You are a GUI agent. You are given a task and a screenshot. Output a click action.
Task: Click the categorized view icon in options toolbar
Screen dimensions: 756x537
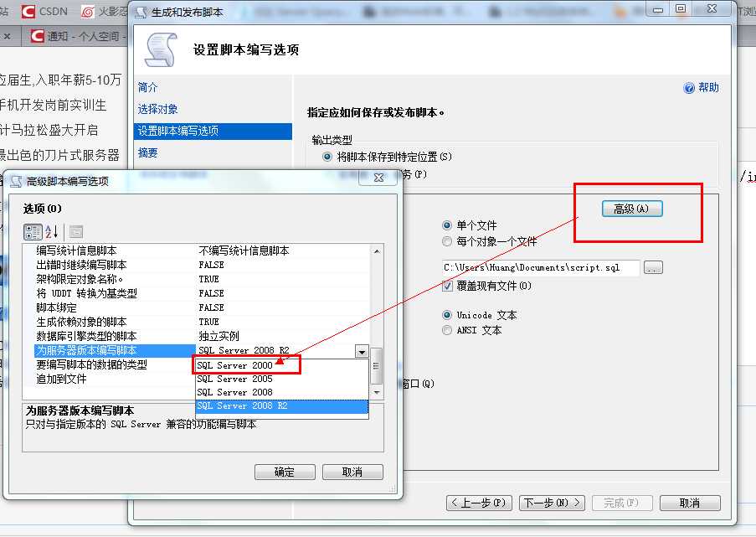tap(33, 232)
